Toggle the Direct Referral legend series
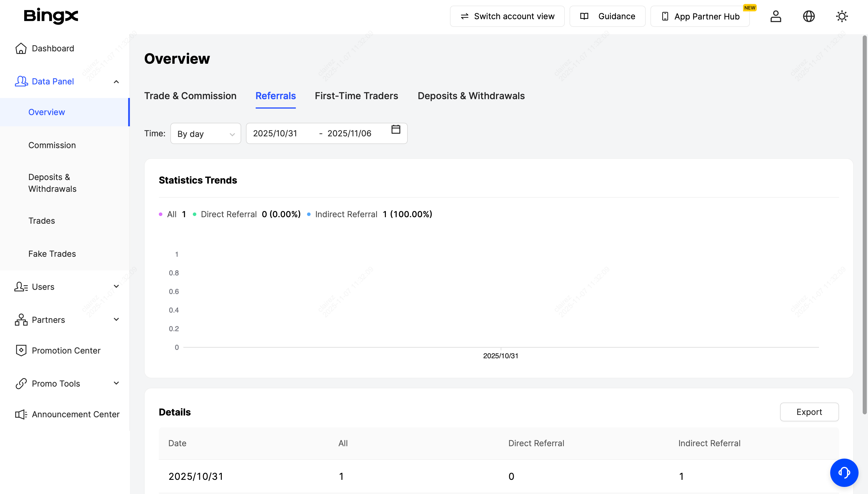Viewport: 868px width, 494px height. (229, 214)
